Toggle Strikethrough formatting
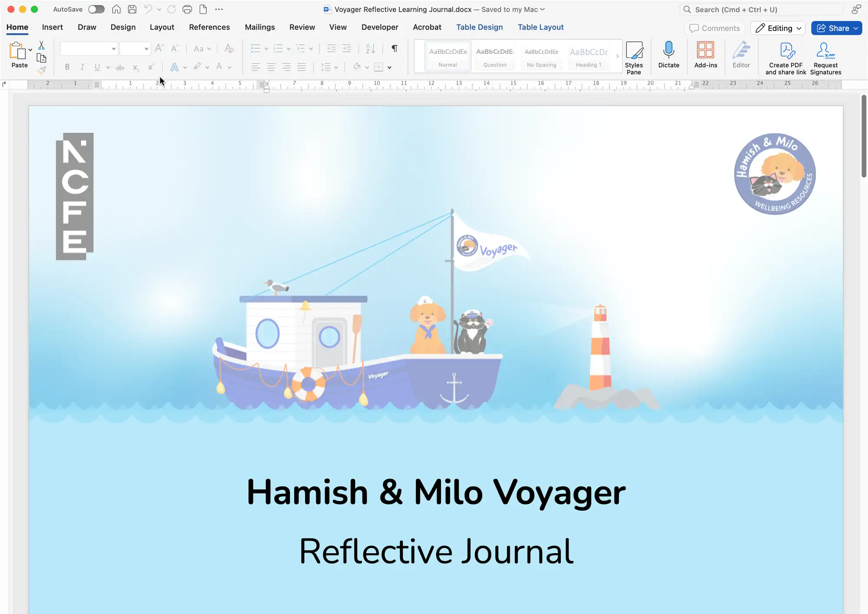 [120, 67]
